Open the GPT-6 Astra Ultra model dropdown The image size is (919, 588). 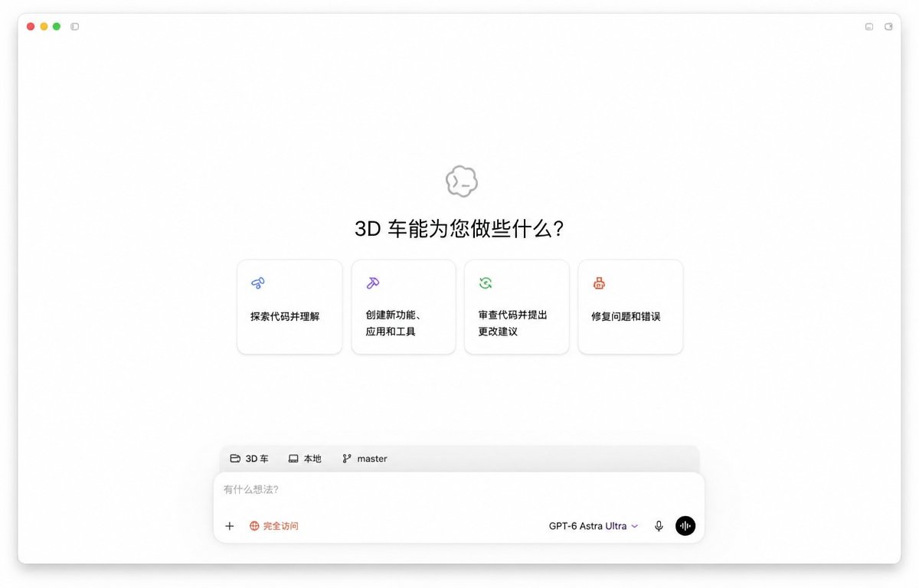point(594,526)
